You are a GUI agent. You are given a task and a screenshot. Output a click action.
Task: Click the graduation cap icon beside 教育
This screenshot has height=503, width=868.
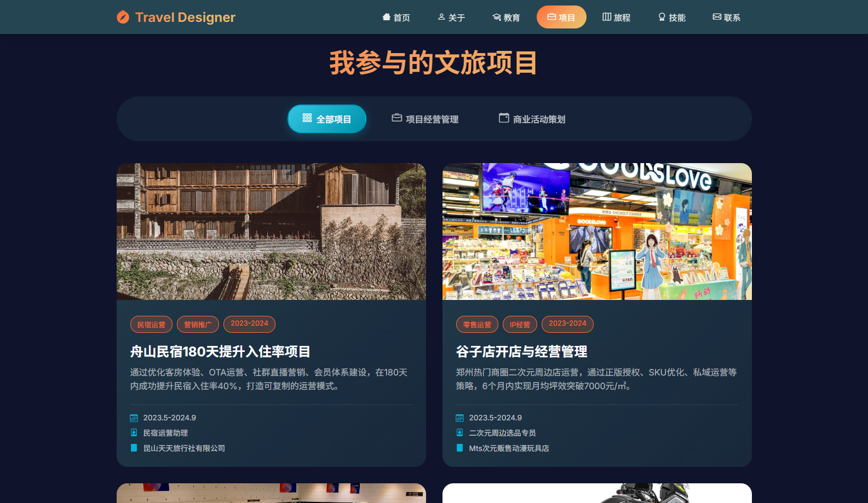pyautogui.click(x=497, y=17)
